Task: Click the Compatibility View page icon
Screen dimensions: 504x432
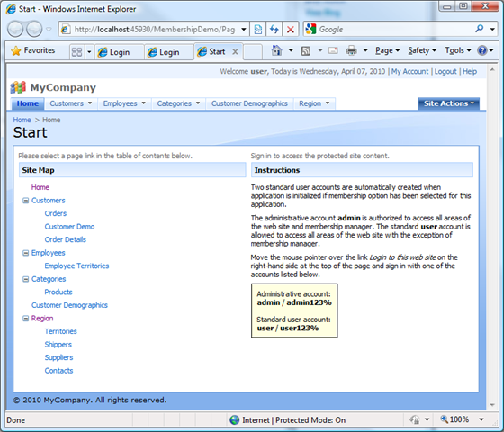Action: [x=257, y=29]
